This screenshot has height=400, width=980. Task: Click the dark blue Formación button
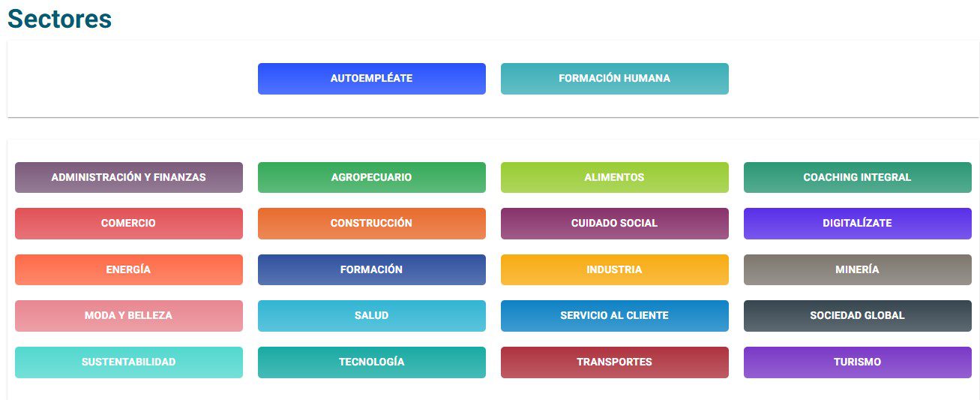coord(371,270)
